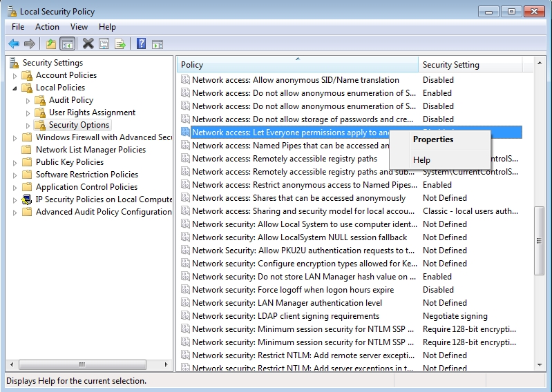This screenshot has height=392, width=552.
Task: Collapse the Local Policies tree node
Action: (15, 88)
